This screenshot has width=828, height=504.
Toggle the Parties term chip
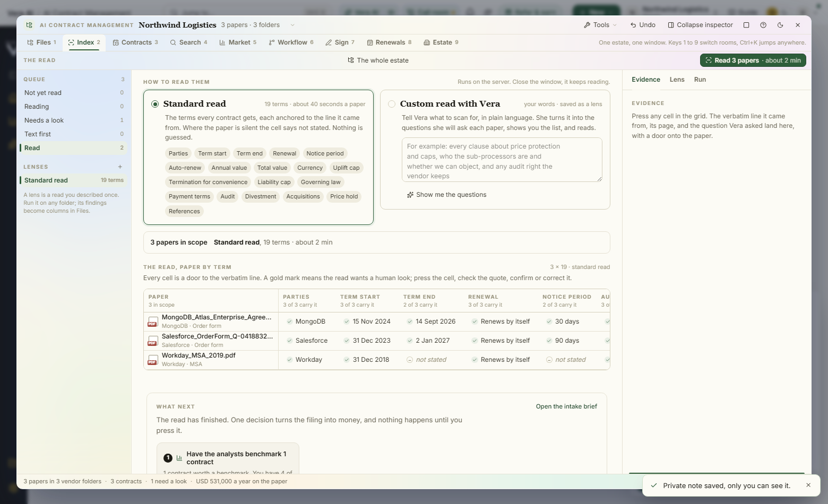[178, 153]
